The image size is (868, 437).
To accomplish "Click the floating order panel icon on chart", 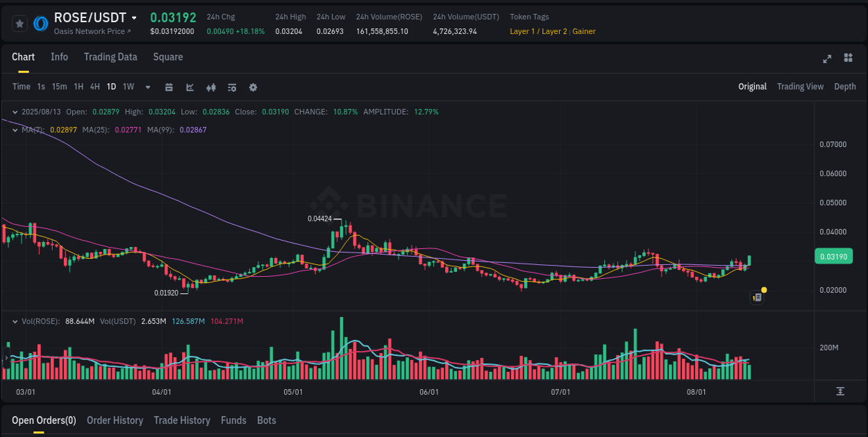I will point(756,297).
